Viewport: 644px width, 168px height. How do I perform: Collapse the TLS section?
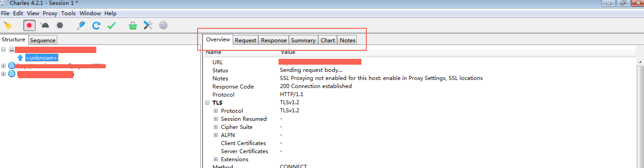coord(207,103)
